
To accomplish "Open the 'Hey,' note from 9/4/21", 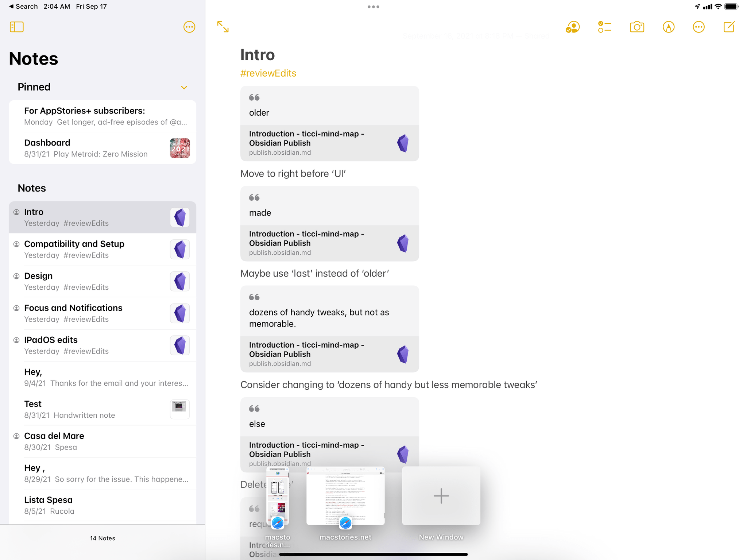I will [x=102, y=377].
